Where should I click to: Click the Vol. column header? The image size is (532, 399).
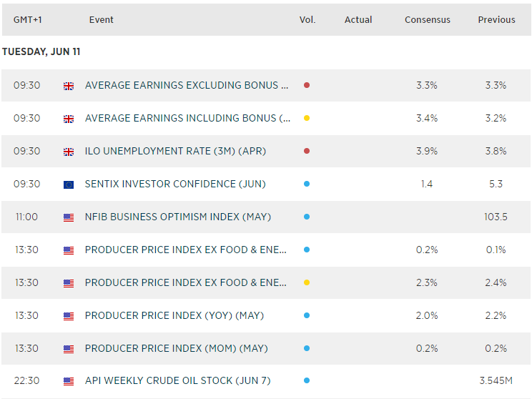(x=307, y=20)
